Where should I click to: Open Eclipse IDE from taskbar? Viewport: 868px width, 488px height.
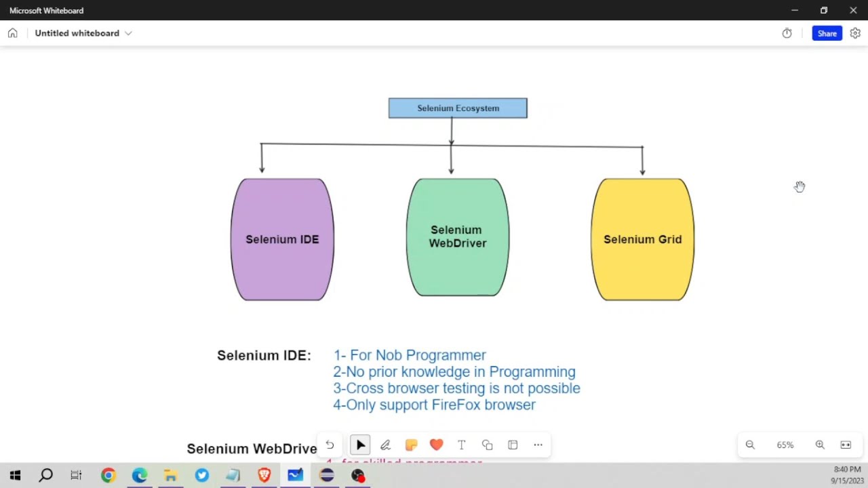coord(327,476)
